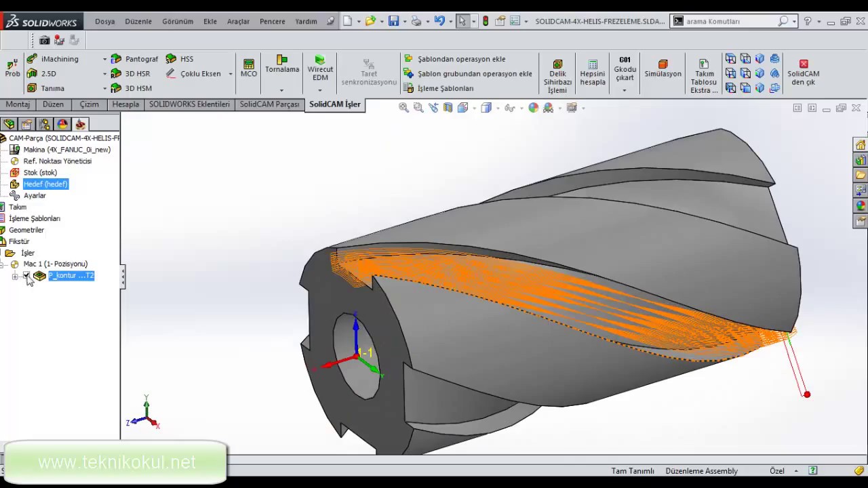Click Şablondan operasyon ekle
This screenshot has width=868, height=488.
[454, 59]
